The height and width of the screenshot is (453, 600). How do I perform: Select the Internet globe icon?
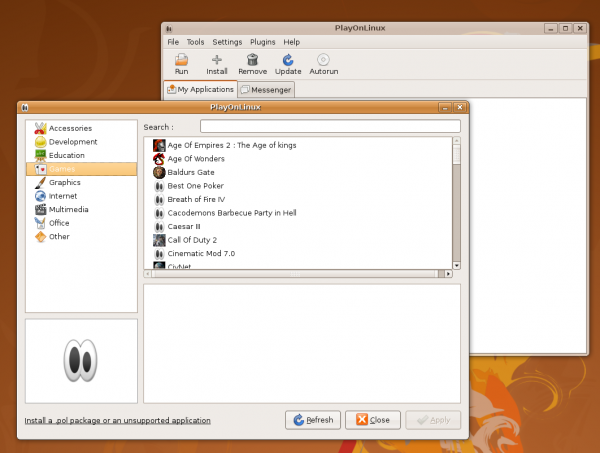point(40,196)
